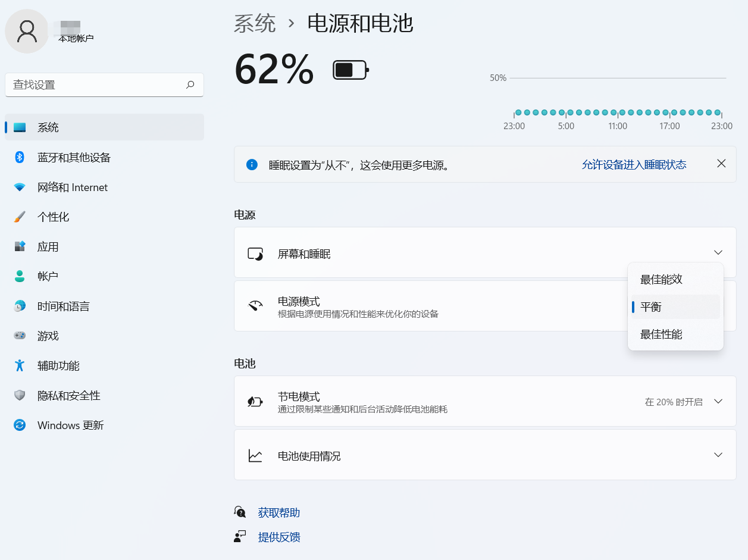Click the Bluetooth icon in the sidebar
The height and width of the screenshot is (560, 748).
click(20, 157)
